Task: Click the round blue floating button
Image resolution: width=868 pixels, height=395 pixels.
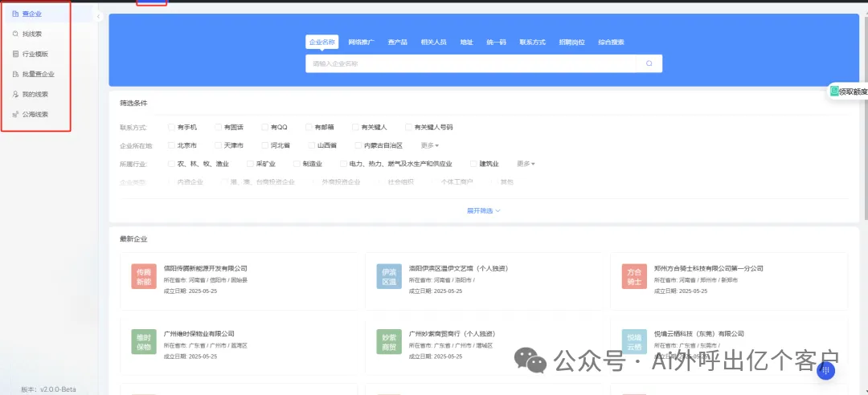Action: pos(825,370)
